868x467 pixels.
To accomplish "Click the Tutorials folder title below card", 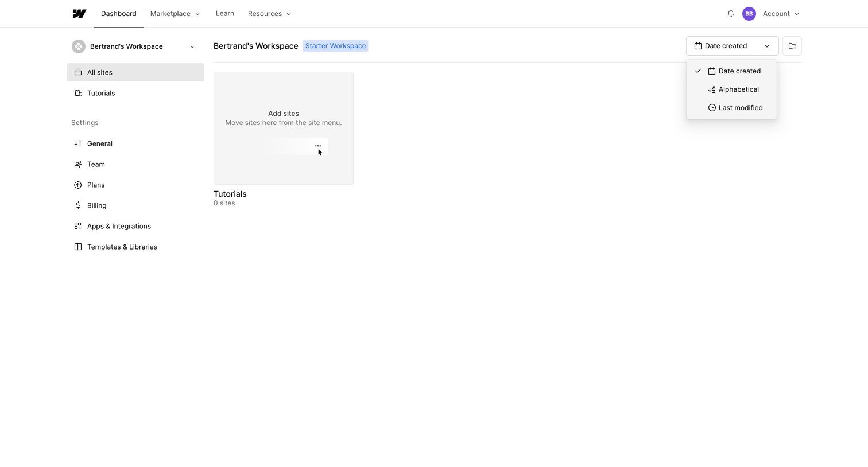I will pyautogui.click(x=230, y=194).
